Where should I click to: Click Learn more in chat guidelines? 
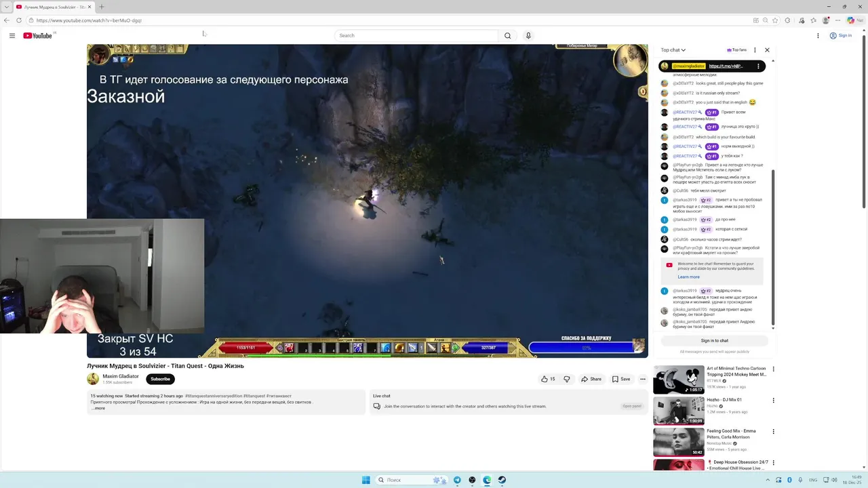tap(688, 277)
